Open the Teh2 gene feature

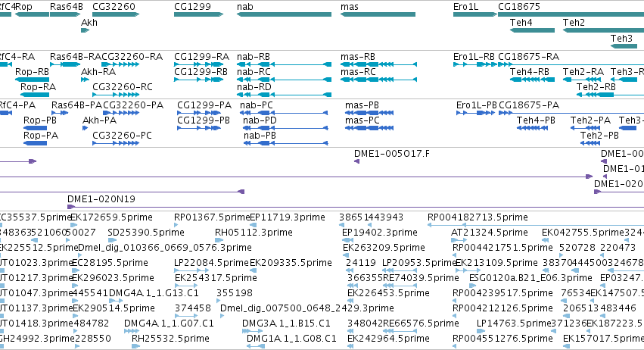click(603, 30)
